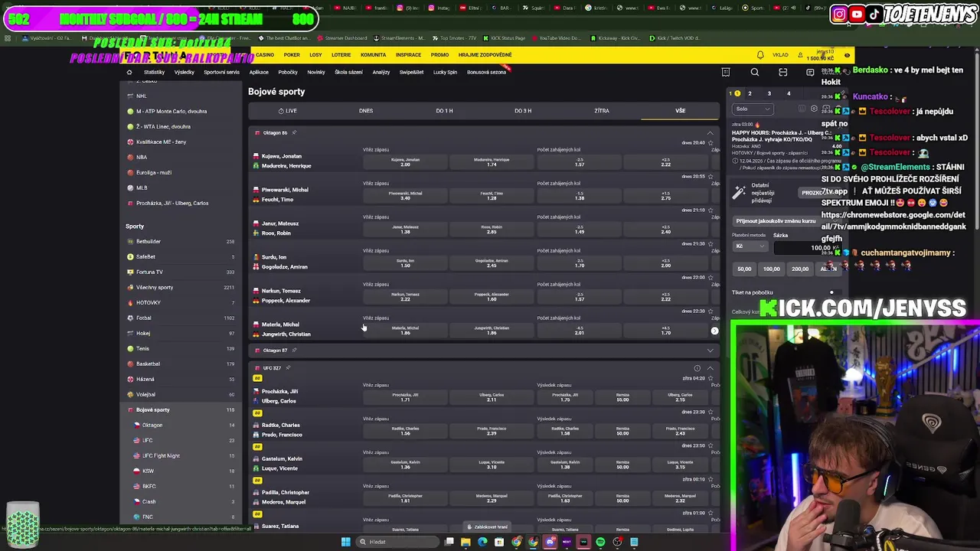Bet on Kujawa, Jonatan odds 2.00
This screenshot has height=551, width=980.
click(405, 162)
